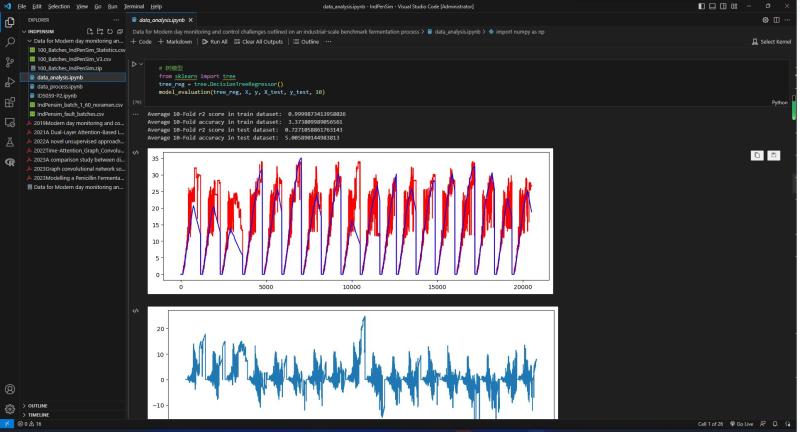This screenshot has width=800, height=432.
Task: Click Go Live in status bar
Action: tap(742, 424)
